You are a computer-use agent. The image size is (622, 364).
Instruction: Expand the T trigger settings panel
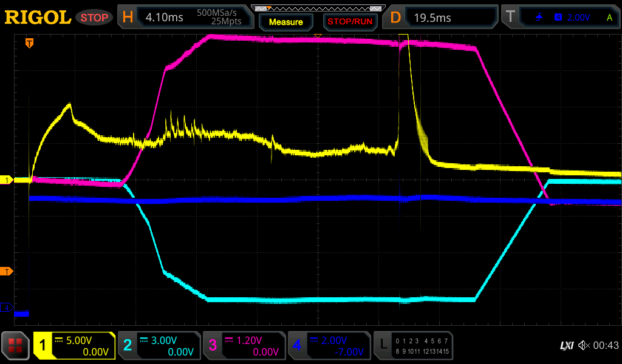pyautogui.click(x=559, y=18)
